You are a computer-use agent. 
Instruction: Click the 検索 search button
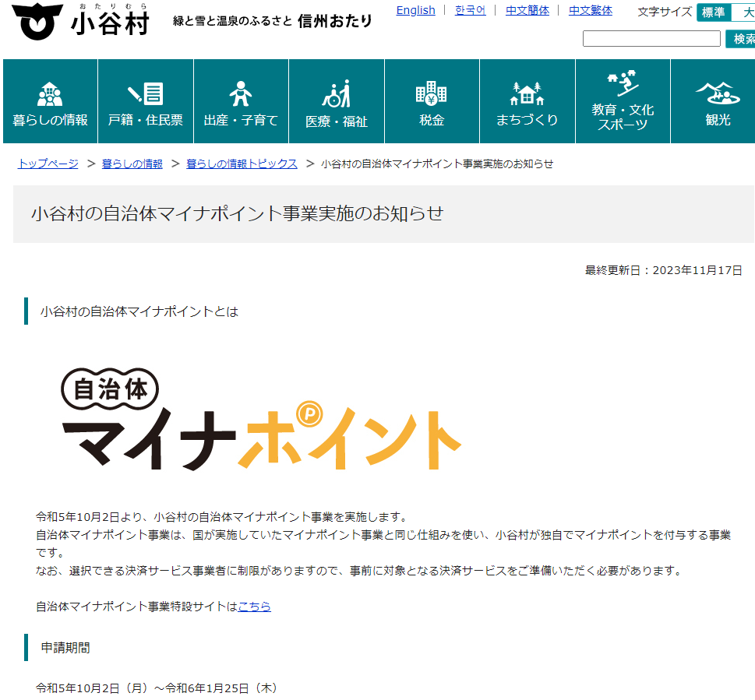click(740, 38)
